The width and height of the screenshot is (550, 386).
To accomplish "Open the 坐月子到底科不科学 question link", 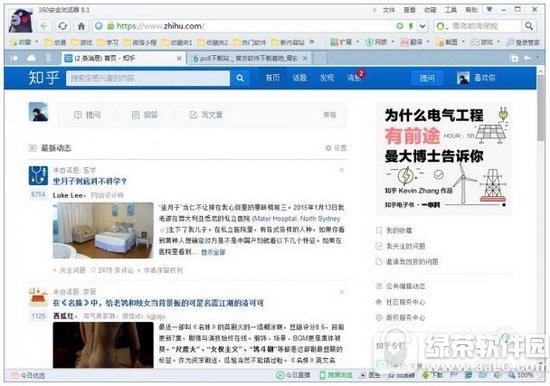I will point(90,181).
